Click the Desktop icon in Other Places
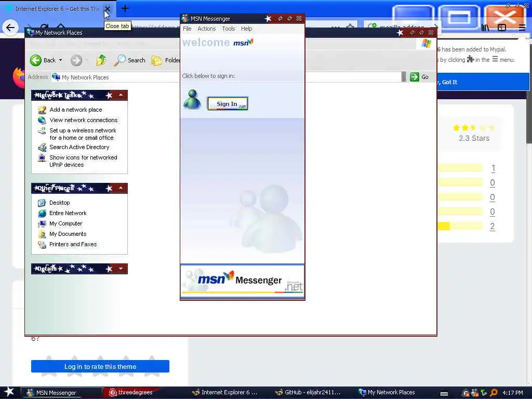Viewport: 532px width, 399px height. [42, 203]
